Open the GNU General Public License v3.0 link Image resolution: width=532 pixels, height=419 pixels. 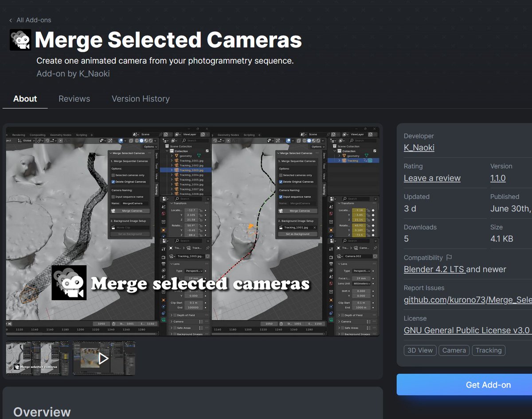click(x=467, y=330)
